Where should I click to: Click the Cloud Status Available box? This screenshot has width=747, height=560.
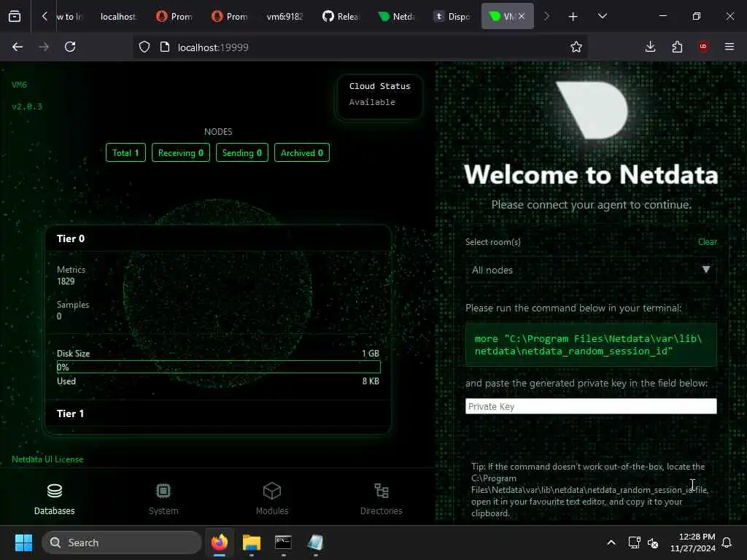click(x=379, y=97)
